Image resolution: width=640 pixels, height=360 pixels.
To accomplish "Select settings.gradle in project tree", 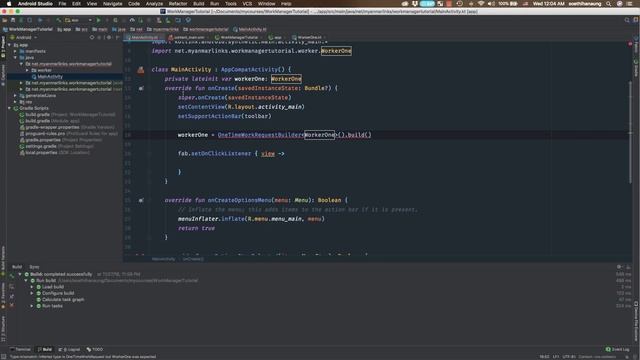I will point(41,146).
